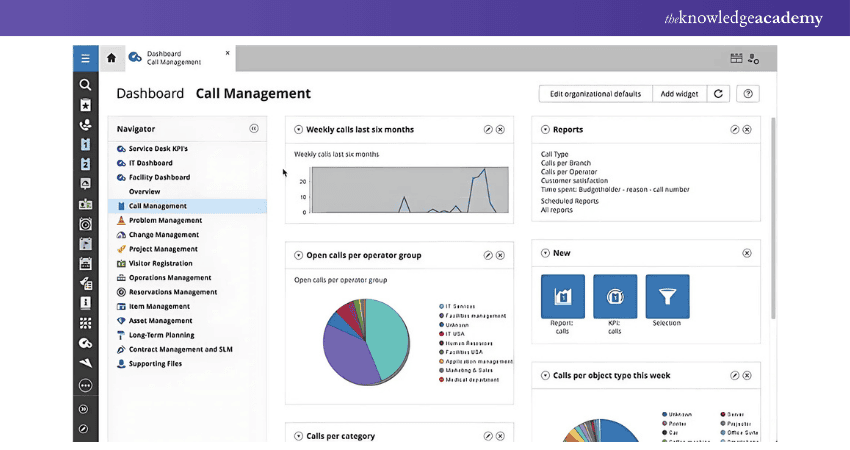Click the Selection funnel tile
Screen dimensions: 850x450
(667, 297)
